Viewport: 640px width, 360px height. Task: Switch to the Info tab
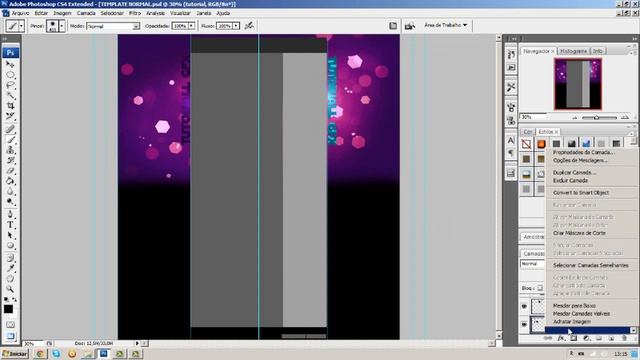point(598,51)
